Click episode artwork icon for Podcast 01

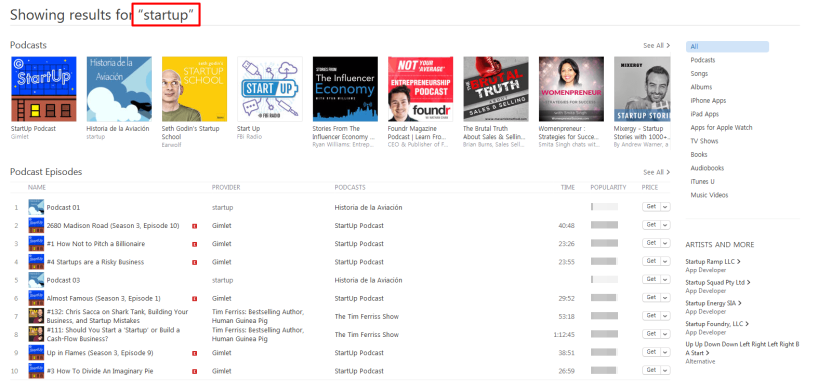tap(36, 207)
